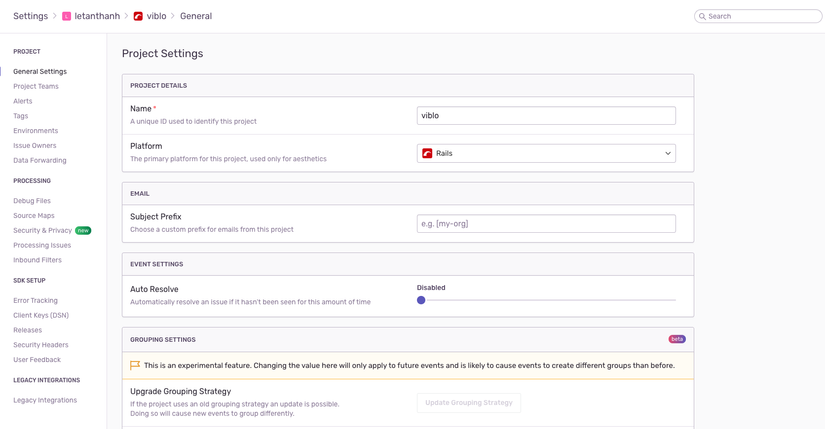Open Client Keys (DSN) page
Image resolution: width=825 pixels, height=429 pixels.
41,315
